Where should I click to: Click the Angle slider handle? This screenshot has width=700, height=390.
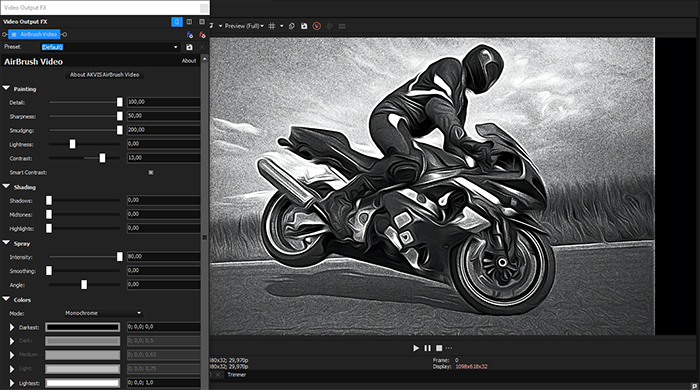[x=84, y=285]
